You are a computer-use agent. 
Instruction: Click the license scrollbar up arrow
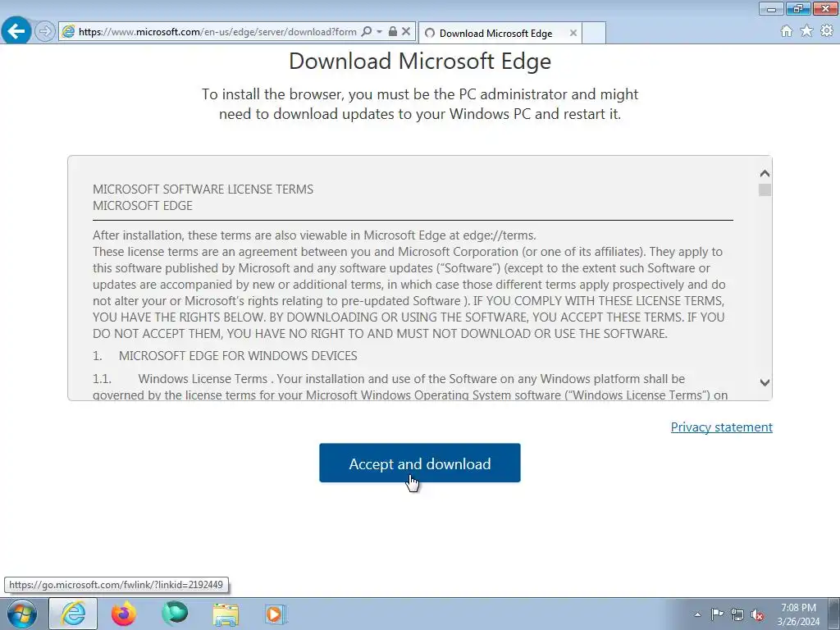coord(765,174)
